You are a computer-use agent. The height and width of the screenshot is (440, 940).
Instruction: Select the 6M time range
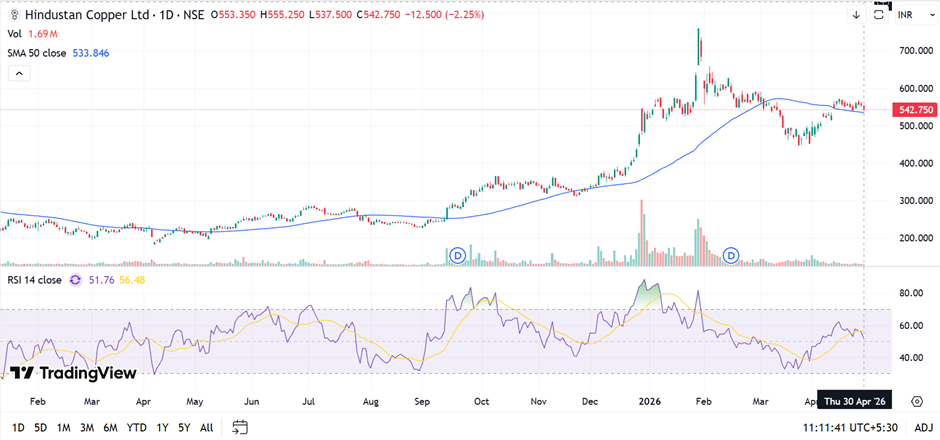coord(110,427)
